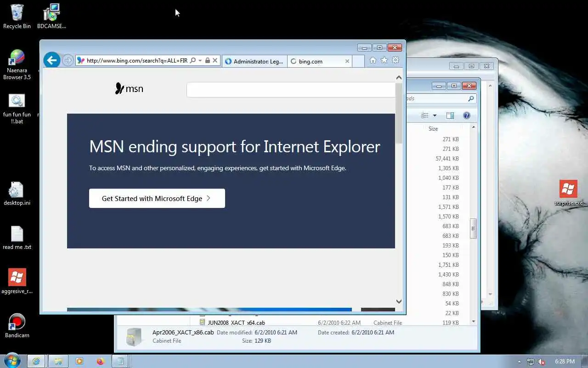Click the network tray icon
Viewport: 588px width, 368px height.
[531, 362]
